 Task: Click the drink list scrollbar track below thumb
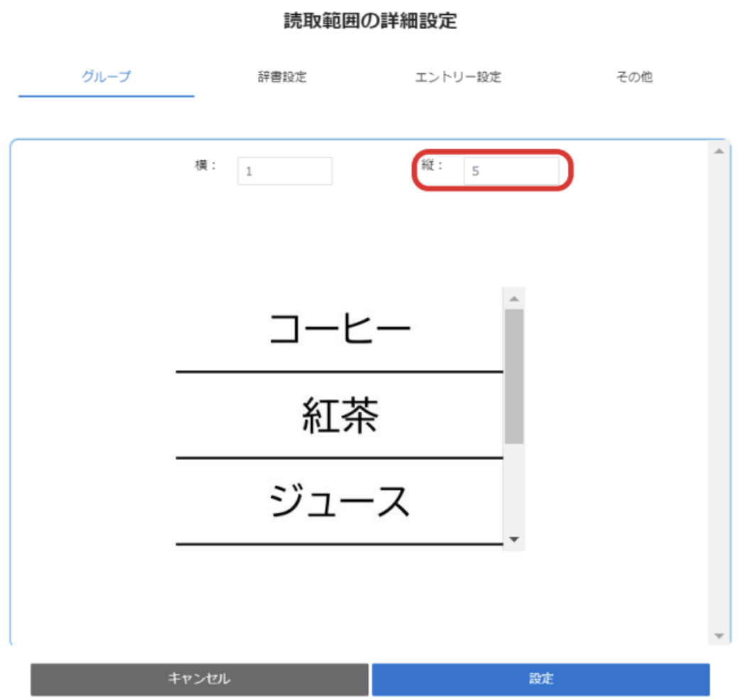tap(514, 490)
